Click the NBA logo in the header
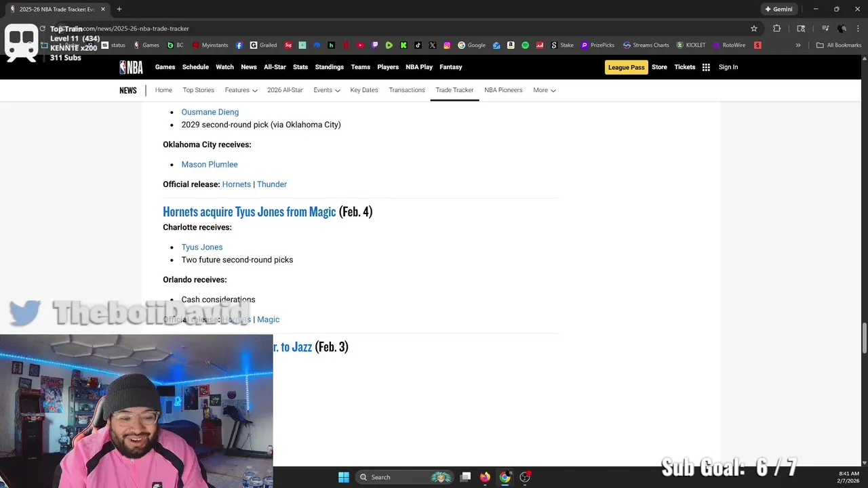The height and width of the screenshot is (488, 868). coord(131,67)
